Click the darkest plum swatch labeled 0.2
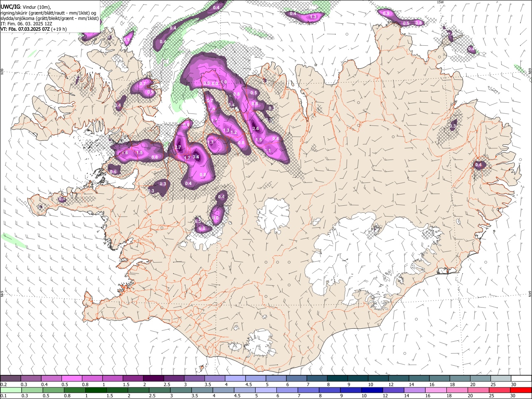The image size is (532, 399). [11, 378]
